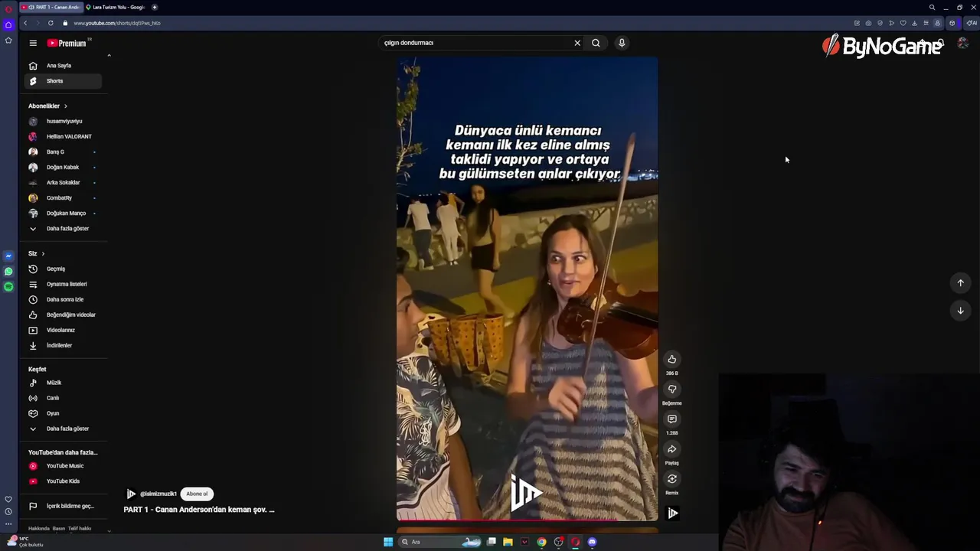Subscribe with the Abone ol button
This screenshot has height=551, width=980.
pos(197,494)
